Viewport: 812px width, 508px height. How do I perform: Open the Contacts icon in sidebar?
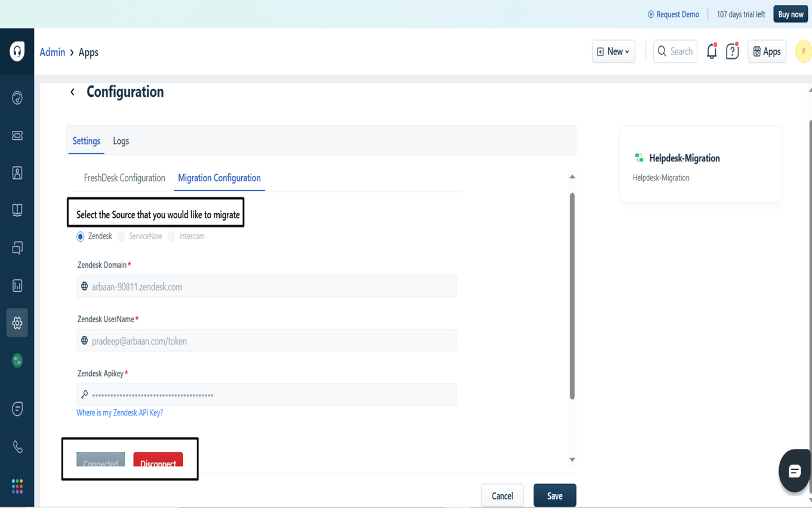coord(17,173)
